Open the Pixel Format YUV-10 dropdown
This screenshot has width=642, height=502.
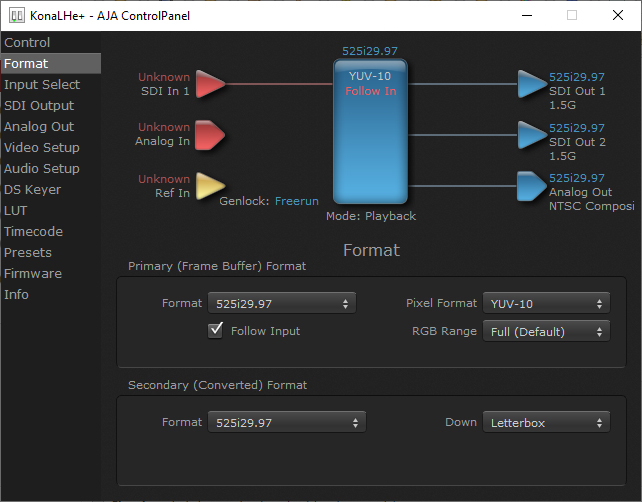pyautogui.click(x=547, y=303)
